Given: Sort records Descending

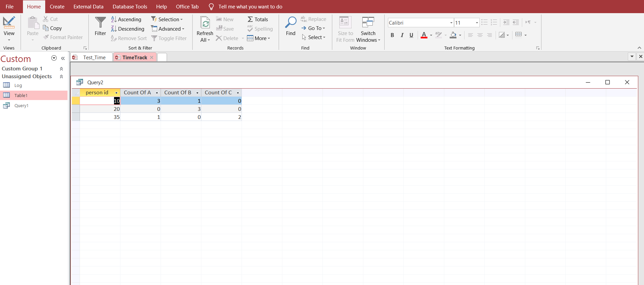Looking at the screenshot, I should click(x=128, y=29).
